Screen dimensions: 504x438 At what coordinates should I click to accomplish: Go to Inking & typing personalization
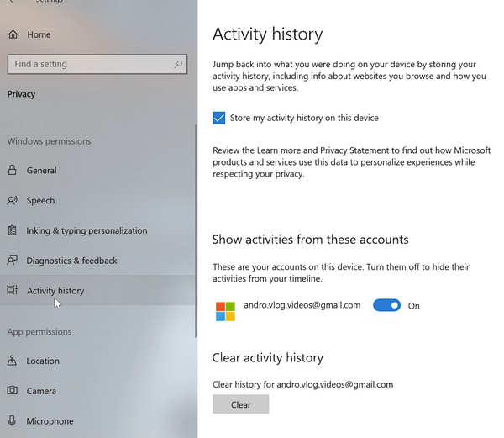point(87,230)
